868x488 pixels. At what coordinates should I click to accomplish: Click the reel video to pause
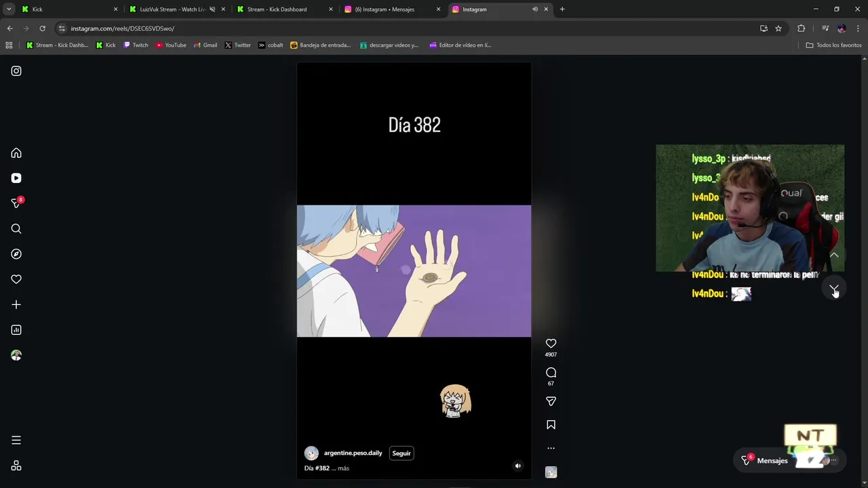414,271
